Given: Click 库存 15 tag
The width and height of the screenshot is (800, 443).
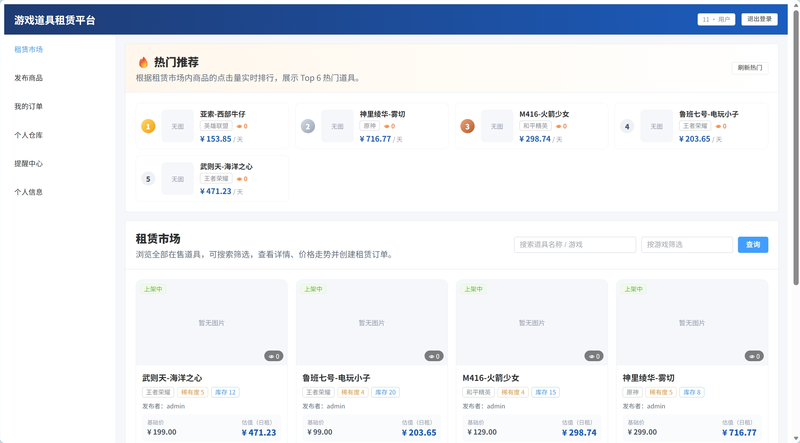Looking at the screenshot, I should point(545,392).
